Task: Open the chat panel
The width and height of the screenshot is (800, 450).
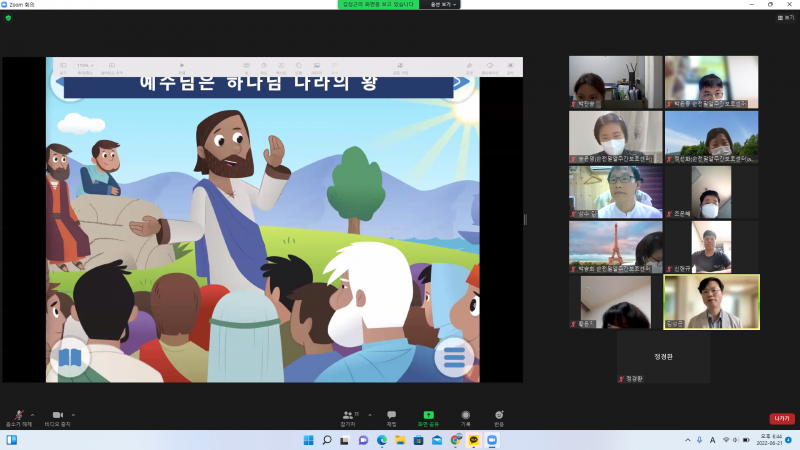Action: coord(391,418)
